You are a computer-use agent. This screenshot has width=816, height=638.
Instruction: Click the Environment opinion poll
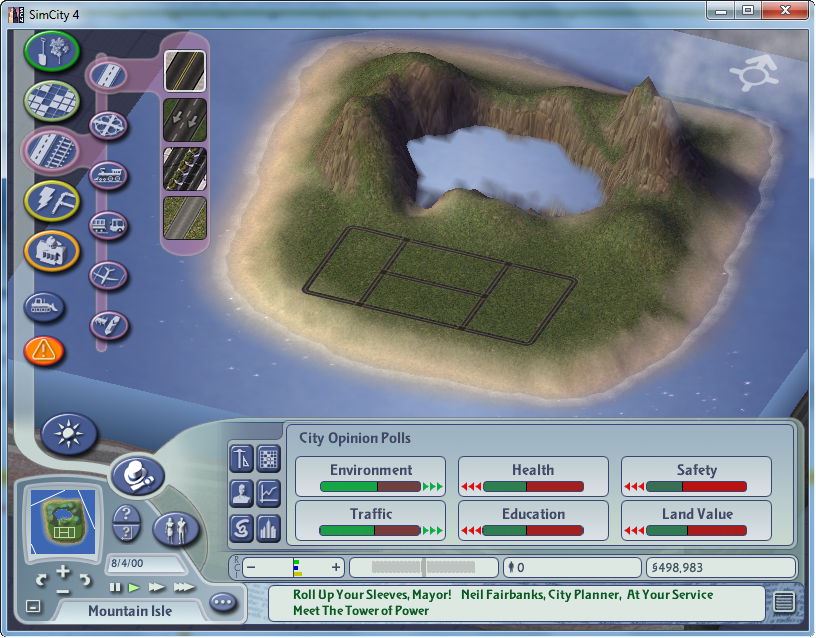pyautogui.click(x=371, y=477)
